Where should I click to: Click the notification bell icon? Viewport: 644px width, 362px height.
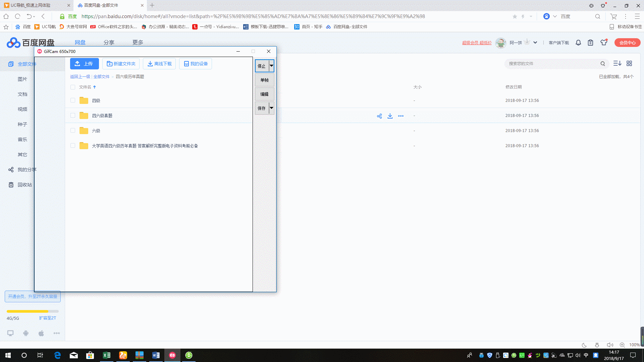[x=578, y=43]
